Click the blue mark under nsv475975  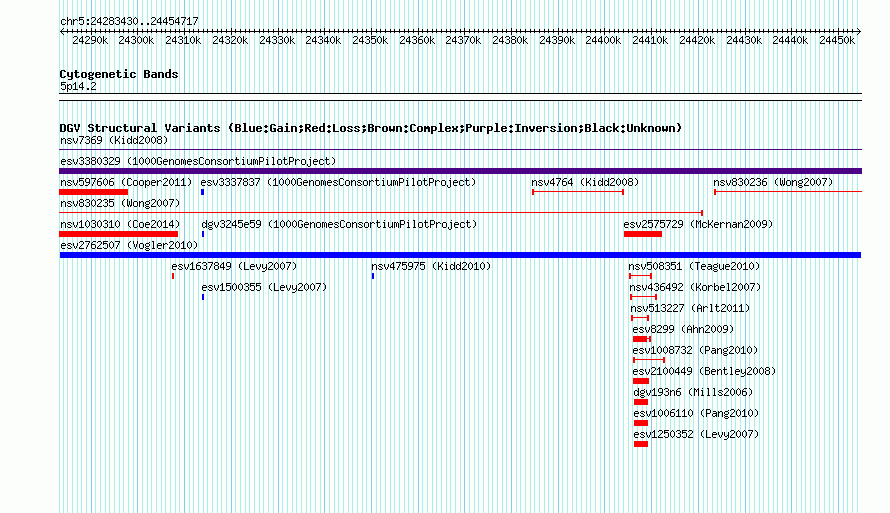373,276
